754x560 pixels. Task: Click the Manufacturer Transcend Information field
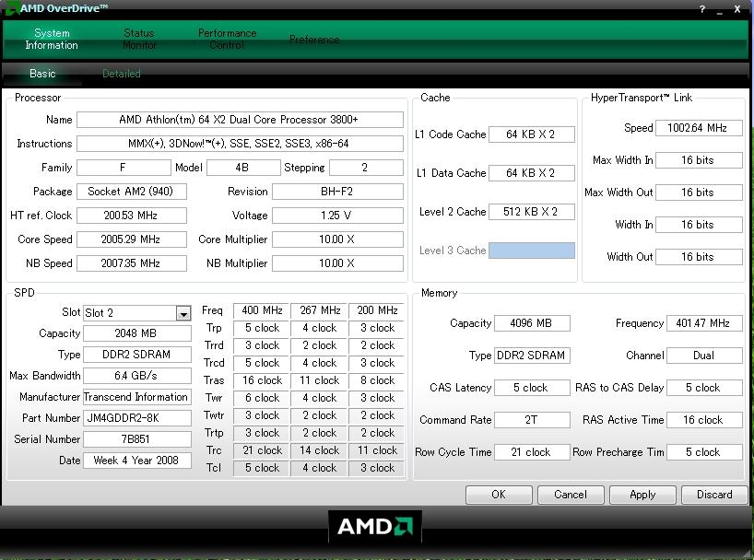[x=137, y=397]
